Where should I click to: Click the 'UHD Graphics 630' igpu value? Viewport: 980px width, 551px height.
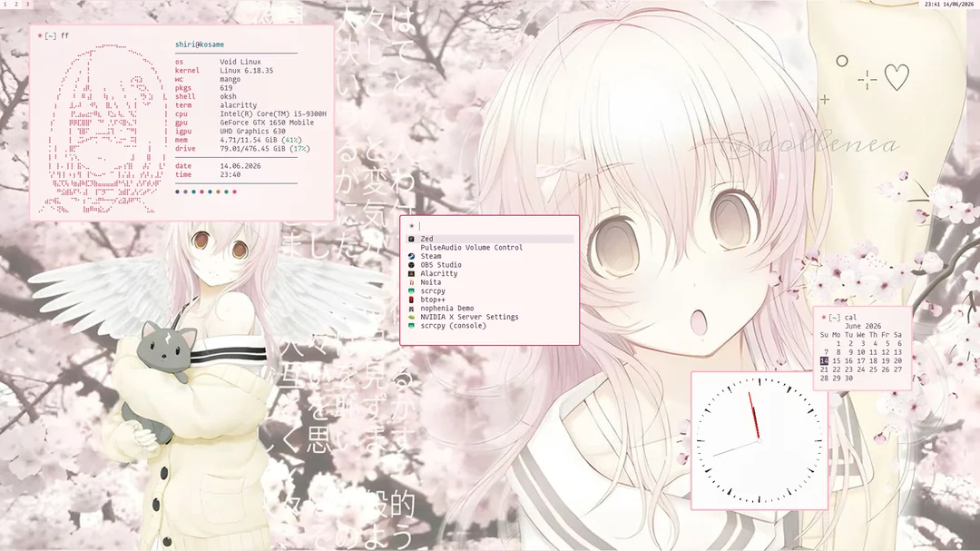pos(252,132)
